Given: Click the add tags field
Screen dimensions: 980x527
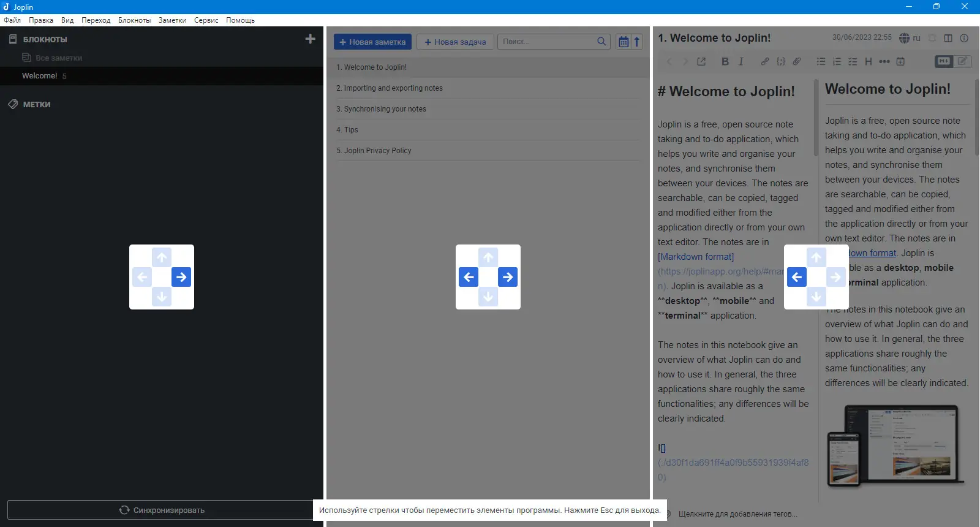Looking at the screenshot, I should pos(738,514).
